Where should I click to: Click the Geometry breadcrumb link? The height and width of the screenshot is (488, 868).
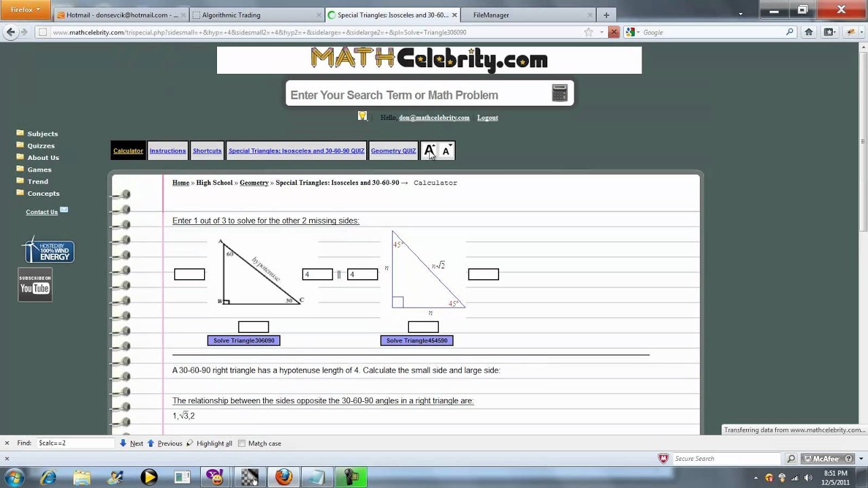pos(254,183)
